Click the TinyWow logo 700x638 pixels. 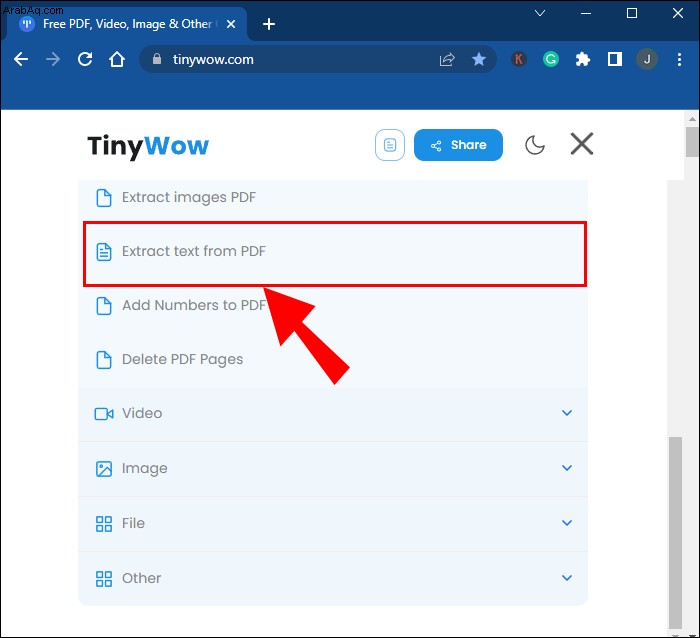pyautogui.click(x=148, y=146)
